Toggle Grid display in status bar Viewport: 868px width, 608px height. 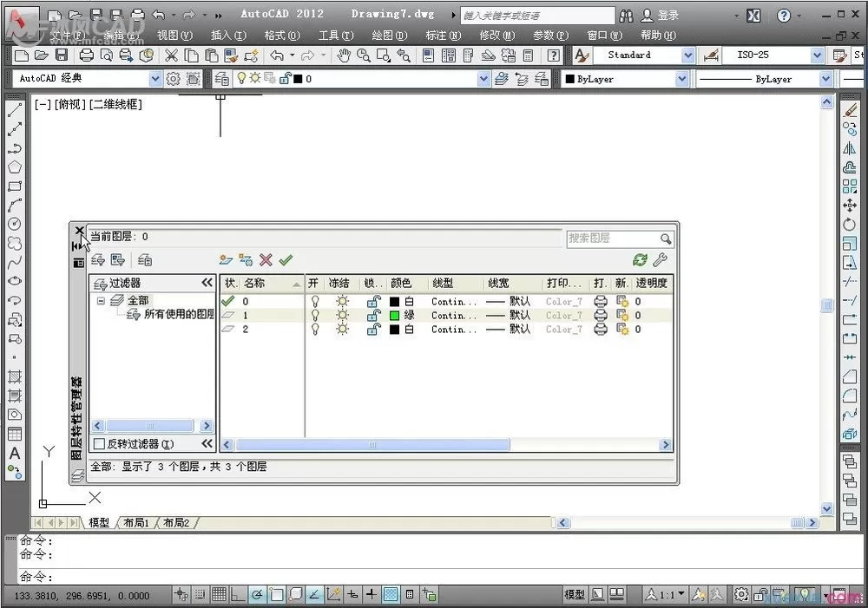[220, 595]
